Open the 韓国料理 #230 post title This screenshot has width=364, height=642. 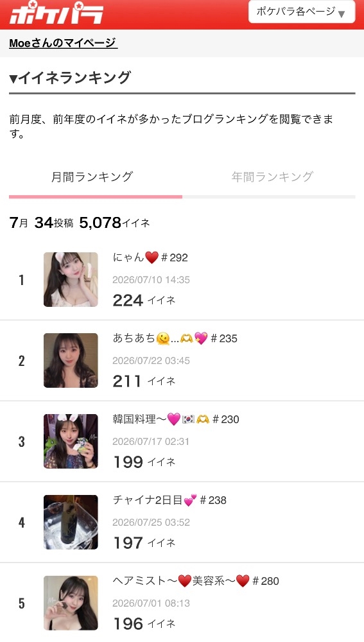pyautogui.click(x=176, y=419)
